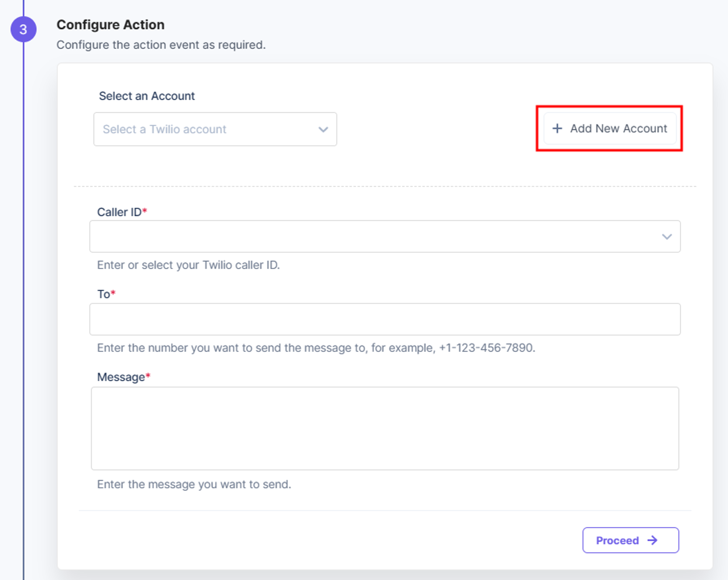Screen dimensions: 728x580
Task: Click the Twilio caller ID helper text
Action: [188, 265]
